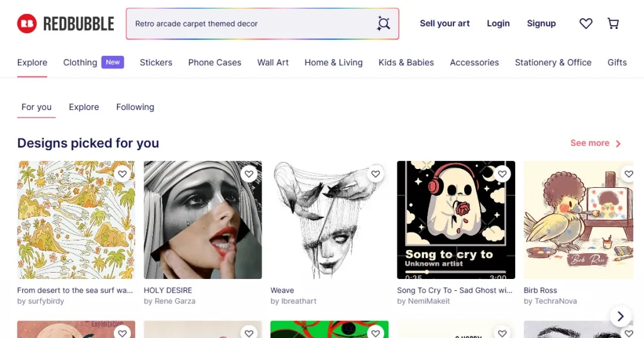Click the visual search icon in search bar
Viewport: 644px width, 338px height.
pyautogui.click(x=383, y=23)
